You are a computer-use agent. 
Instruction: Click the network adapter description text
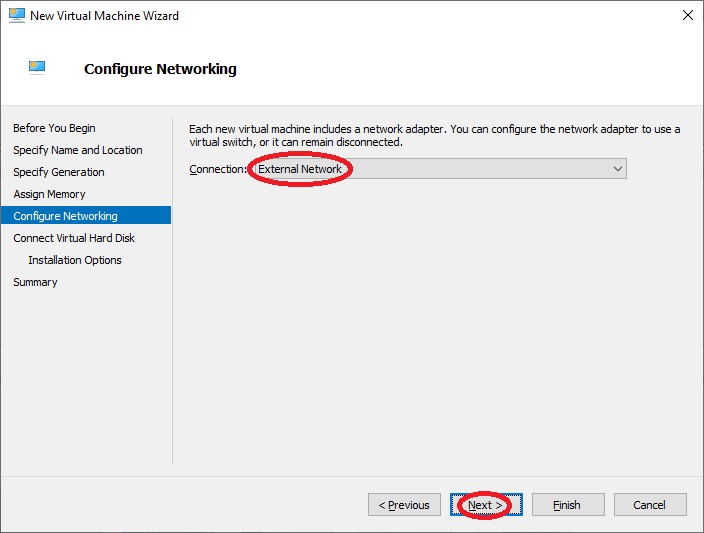(435, 135)
